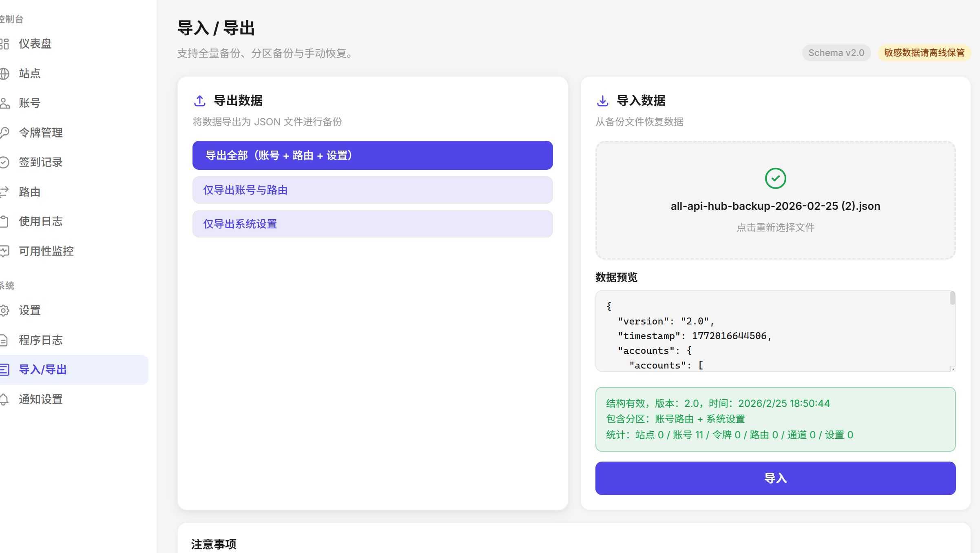Click the key icon beside 令牌管理
This screenshot has height=553, width=980.
pos(4,133)
